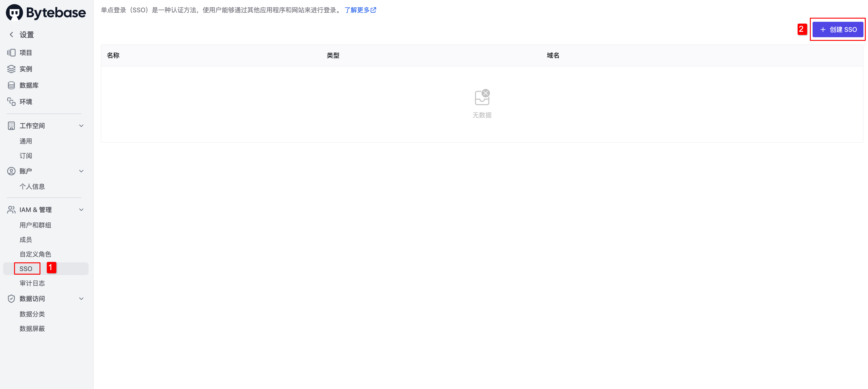This screenshot has width=868, height=389.
Task: Click the back arrow beside 设置
Action: (11, 34)
